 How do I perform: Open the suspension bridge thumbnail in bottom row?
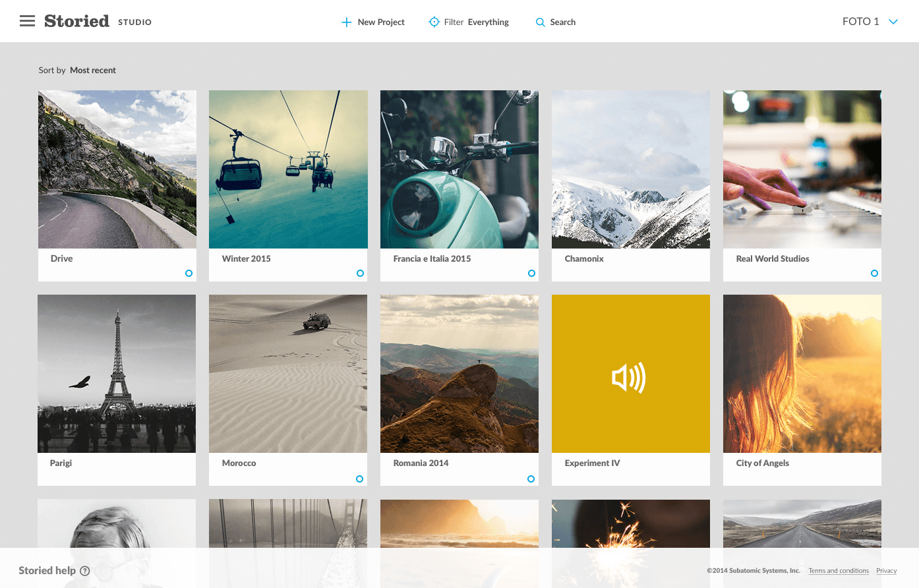288,543
